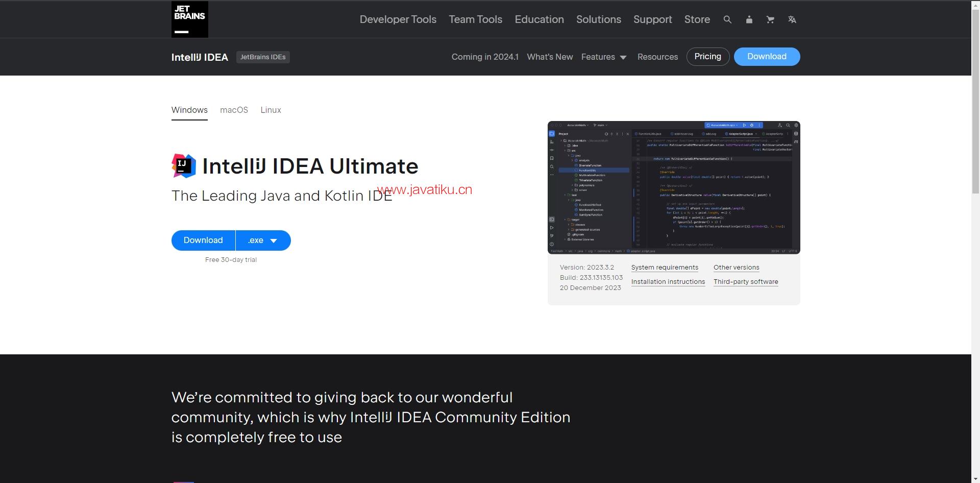Open the Resources page
This screenshot has width=980, height=483.
coord(657,57)
